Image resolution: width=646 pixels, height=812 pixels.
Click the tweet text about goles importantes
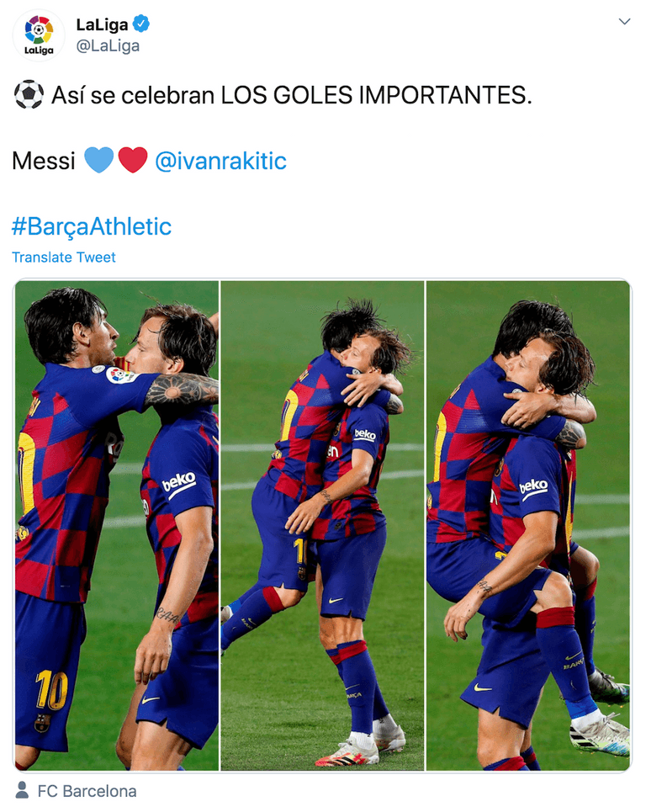pos(291,95)
